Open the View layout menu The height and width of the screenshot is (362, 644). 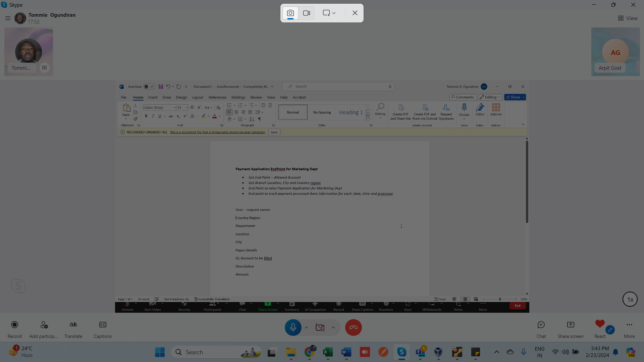(628, 18)
